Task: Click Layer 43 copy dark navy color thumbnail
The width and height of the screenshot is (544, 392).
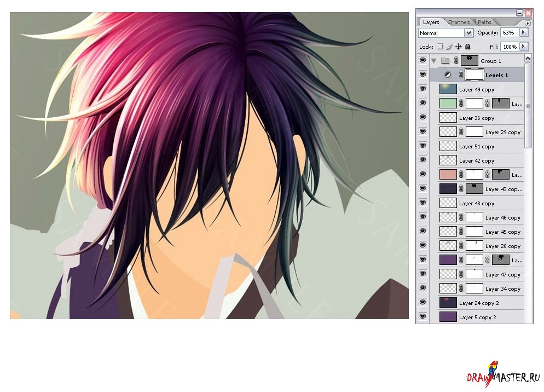Action: 448,189
